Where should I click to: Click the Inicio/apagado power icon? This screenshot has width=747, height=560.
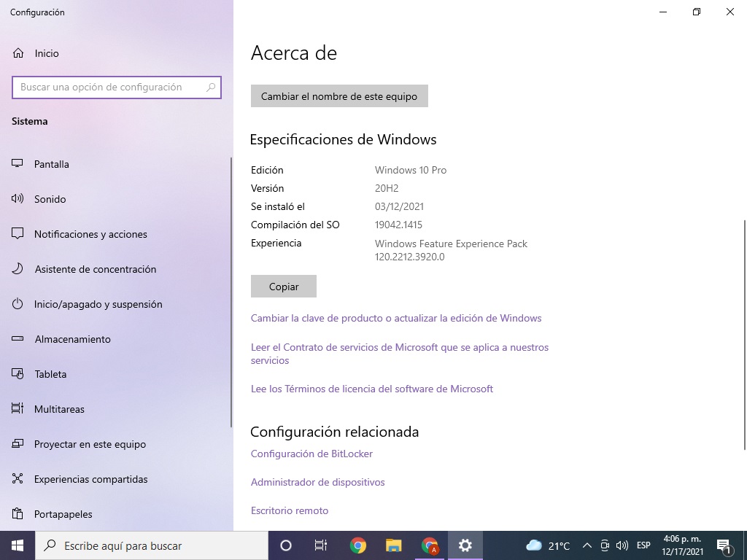(18, 304)
